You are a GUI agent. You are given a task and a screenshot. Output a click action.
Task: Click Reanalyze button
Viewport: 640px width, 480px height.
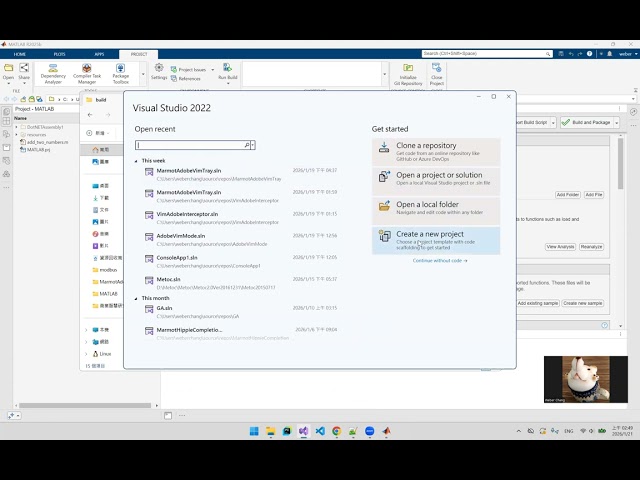(x=591, y=247)
